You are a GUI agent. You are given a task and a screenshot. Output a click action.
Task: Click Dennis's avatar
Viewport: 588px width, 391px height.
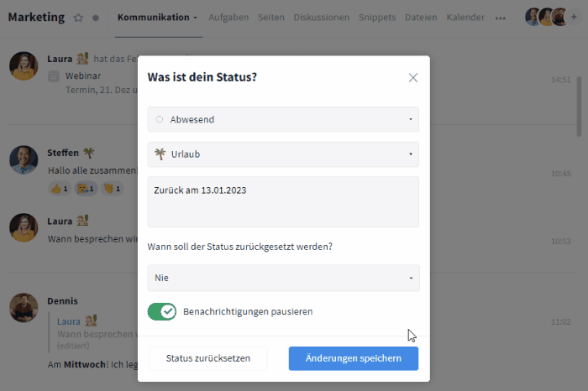[x=24, y=307]
